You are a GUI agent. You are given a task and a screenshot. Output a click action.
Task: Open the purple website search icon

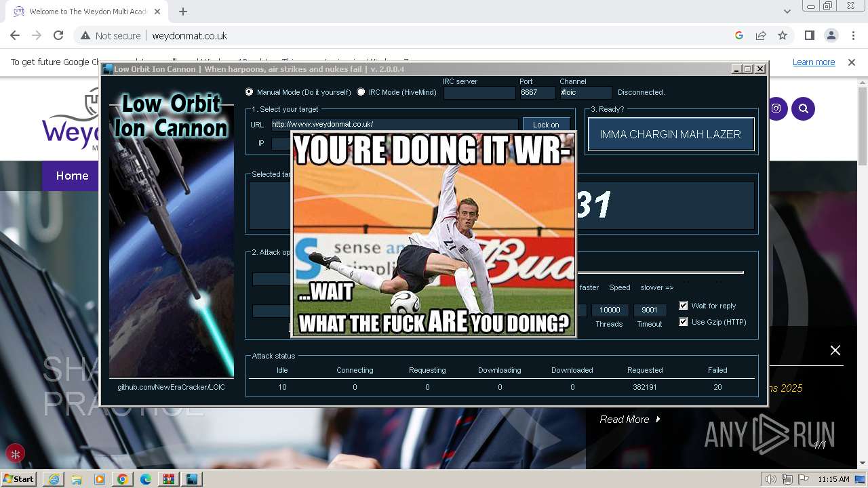[x=804, y=108]
